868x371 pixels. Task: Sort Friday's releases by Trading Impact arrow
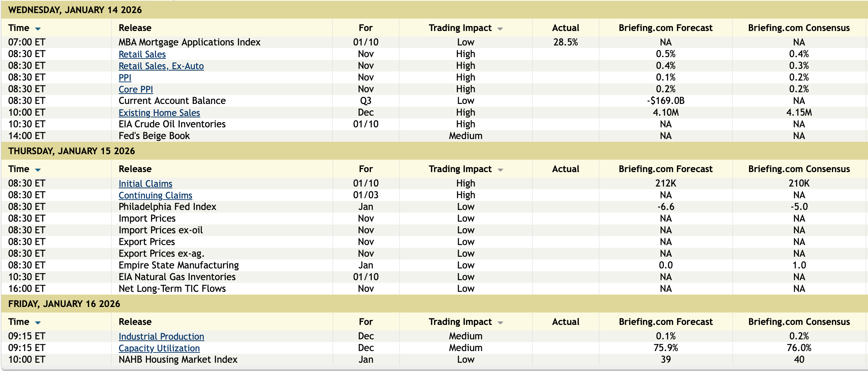pos(500,323)
